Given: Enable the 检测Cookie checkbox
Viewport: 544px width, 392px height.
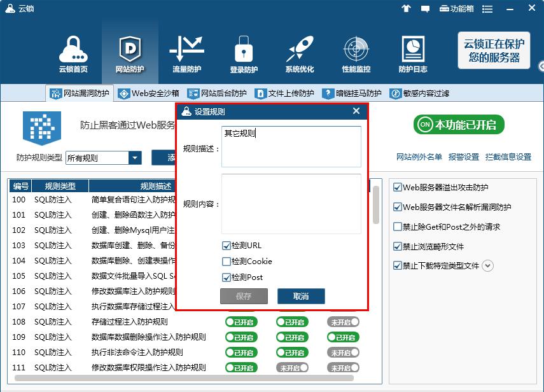Looking at the screenshot, I should (226, 260).
